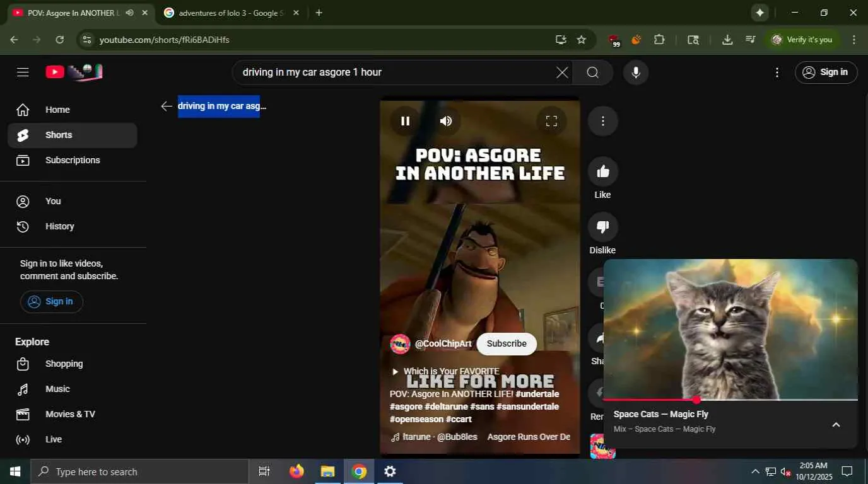Open the CoolChipArt channel avatar

400,344
